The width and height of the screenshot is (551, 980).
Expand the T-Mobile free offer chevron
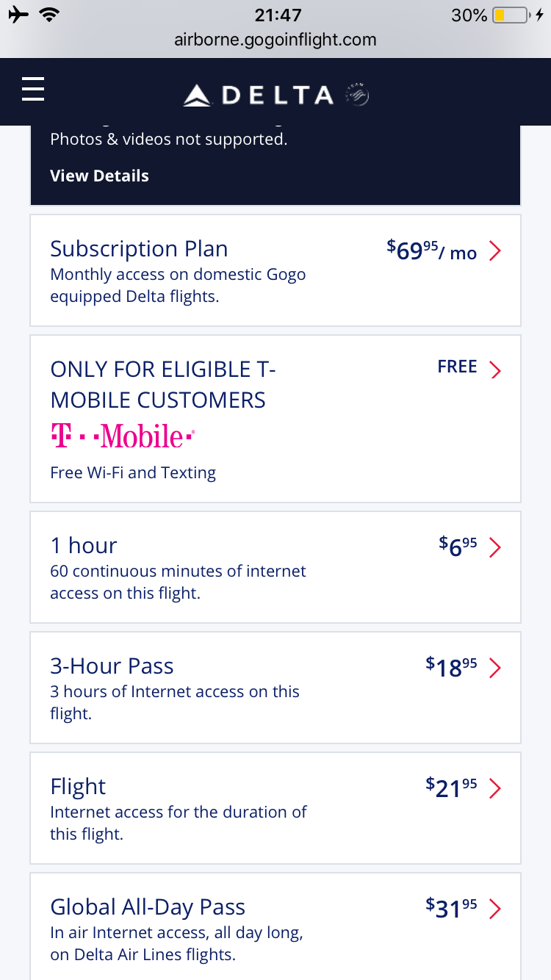click(495, 370)
